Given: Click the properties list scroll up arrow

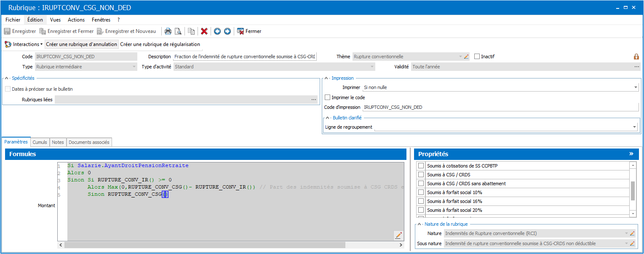Looking at the screenshot, I should pos(633,165).
